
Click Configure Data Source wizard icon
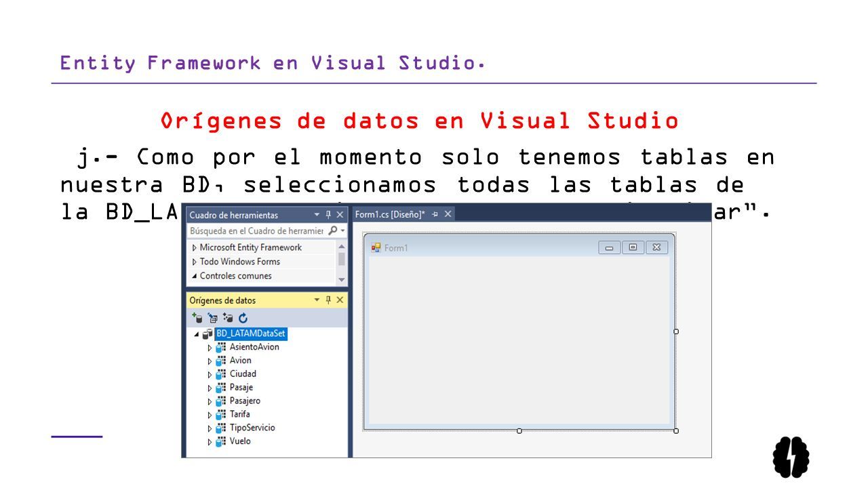(x=228, y=317)
